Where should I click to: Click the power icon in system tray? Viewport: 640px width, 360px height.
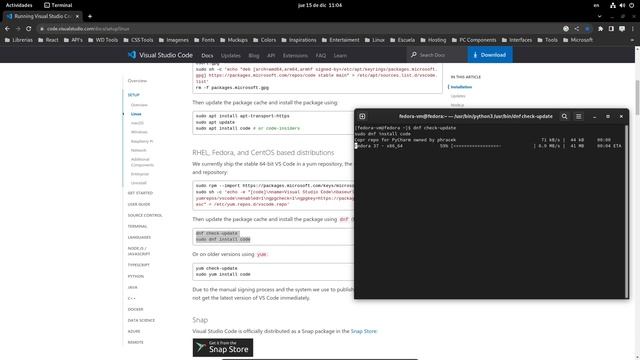tap(631, 5)
